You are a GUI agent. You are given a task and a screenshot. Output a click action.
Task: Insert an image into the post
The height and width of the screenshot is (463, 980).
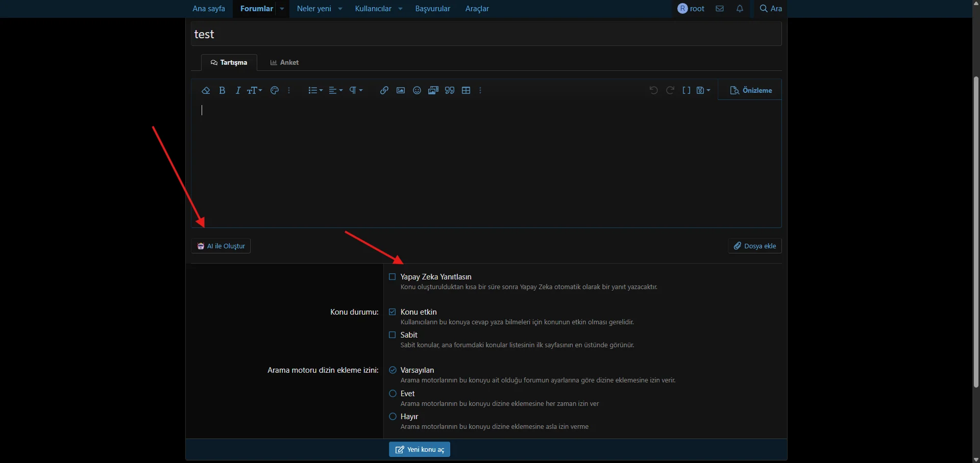pos(401,90)
